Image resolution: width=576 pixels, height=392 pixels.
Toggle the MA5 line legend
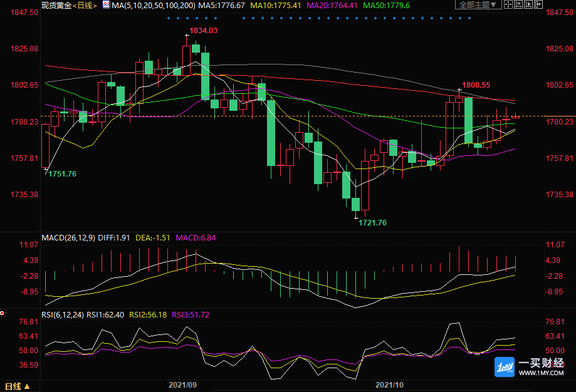click(221, 6)
